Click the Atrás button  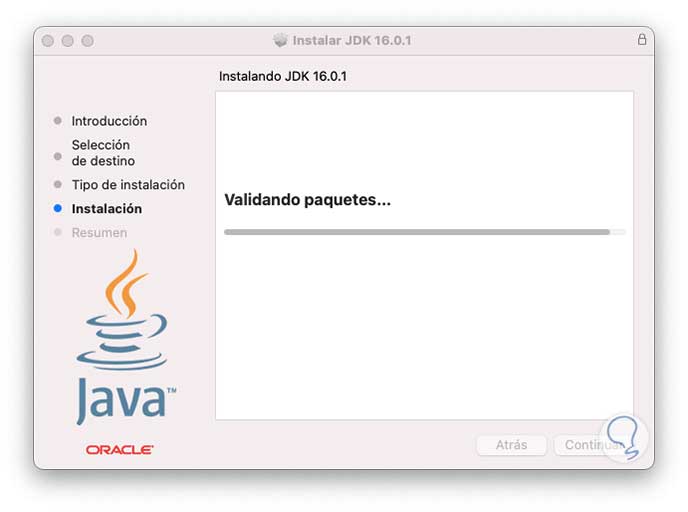(x=512, y=445)
